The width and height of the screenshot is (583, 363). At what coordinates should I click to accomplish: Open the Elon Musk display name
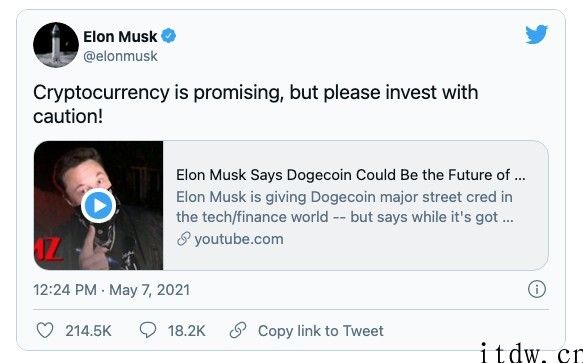coord(120,36)
